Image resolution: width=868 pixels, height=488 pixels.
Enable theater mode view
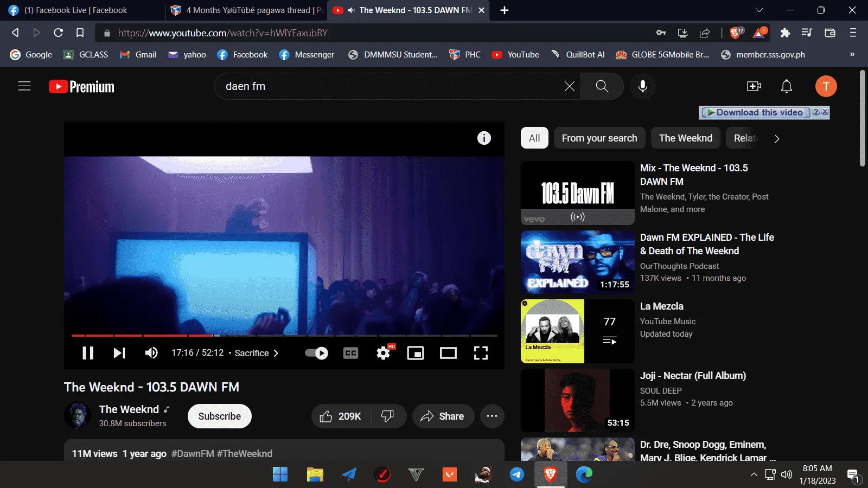(x=448, y=353)
